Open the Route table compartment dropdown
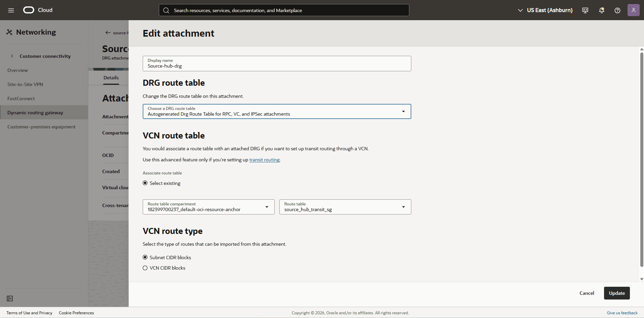The image size is (644, 318). (x=209, y=207)
